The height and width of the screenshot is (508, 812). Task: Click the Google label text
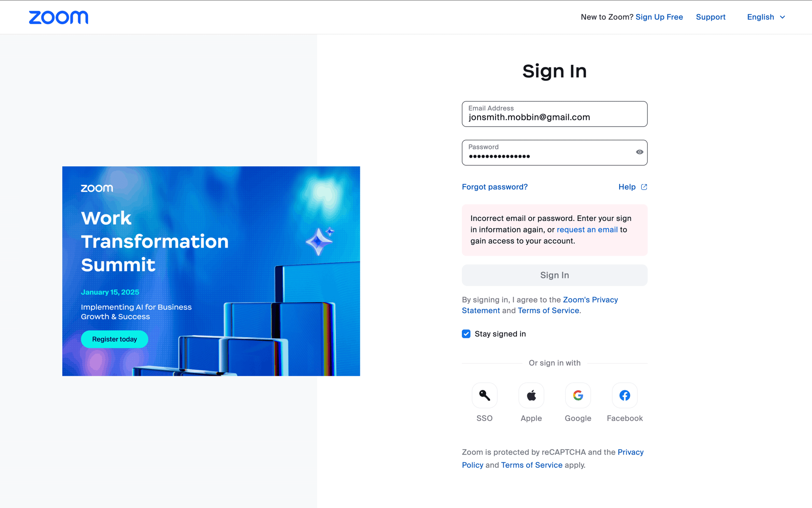tap(578, 418)
